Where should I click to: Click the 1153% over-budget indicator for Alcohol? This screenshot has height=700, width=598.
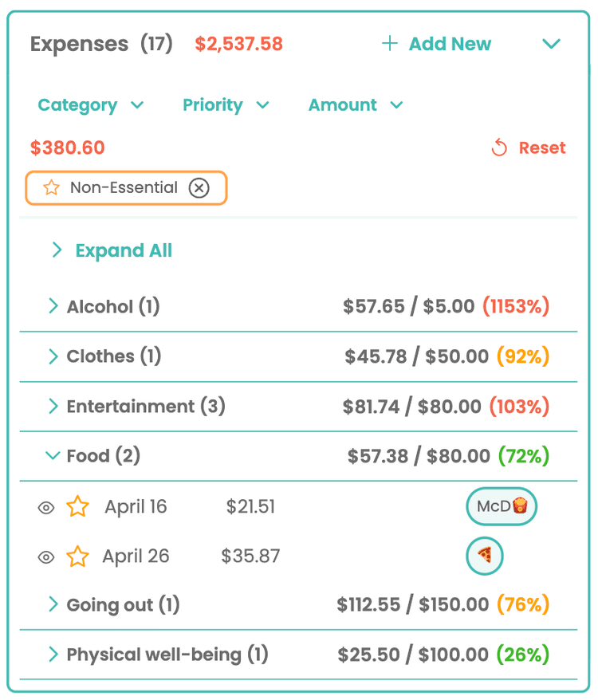(x=515, y=306)
